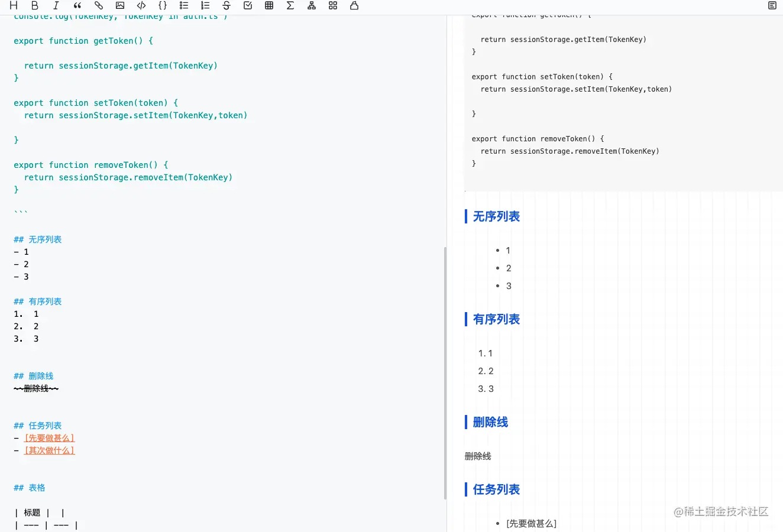Image resolution: width=783 pixels, height=532 pixels.
Task: Click the preview's 'export function removeToken() {' line
Action: coord(538,139)
